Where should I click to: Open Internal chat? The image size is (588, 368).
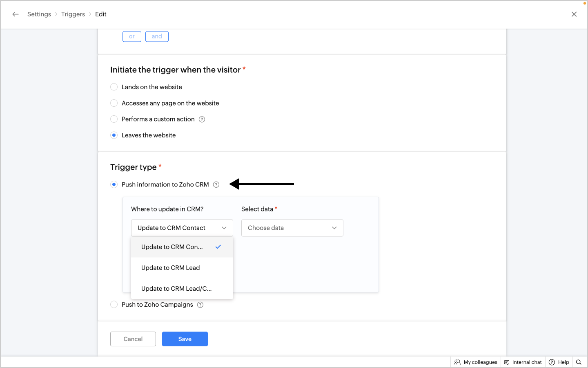523,362
